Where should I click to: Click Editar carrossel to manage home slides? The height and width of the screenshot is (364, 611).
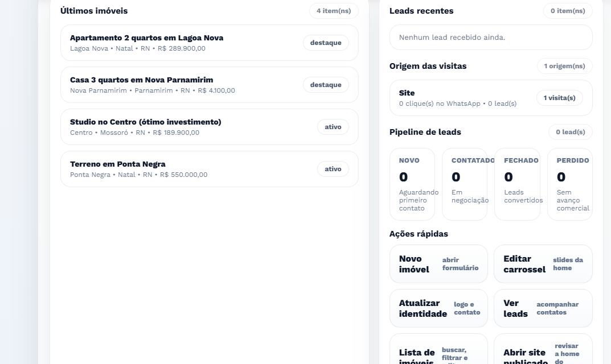(x=542, y=263)
